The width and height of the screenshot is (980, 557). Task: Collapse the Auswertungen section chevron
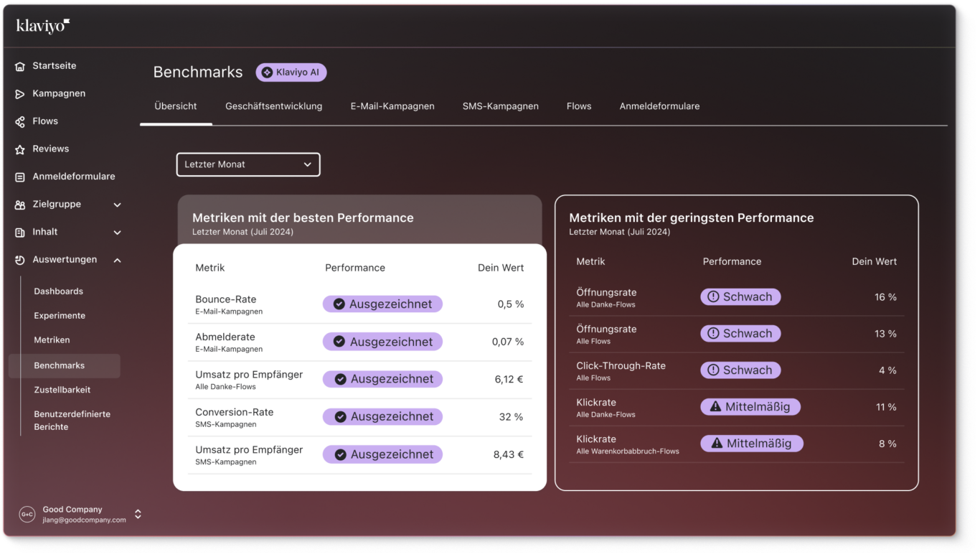click(118, 261)
